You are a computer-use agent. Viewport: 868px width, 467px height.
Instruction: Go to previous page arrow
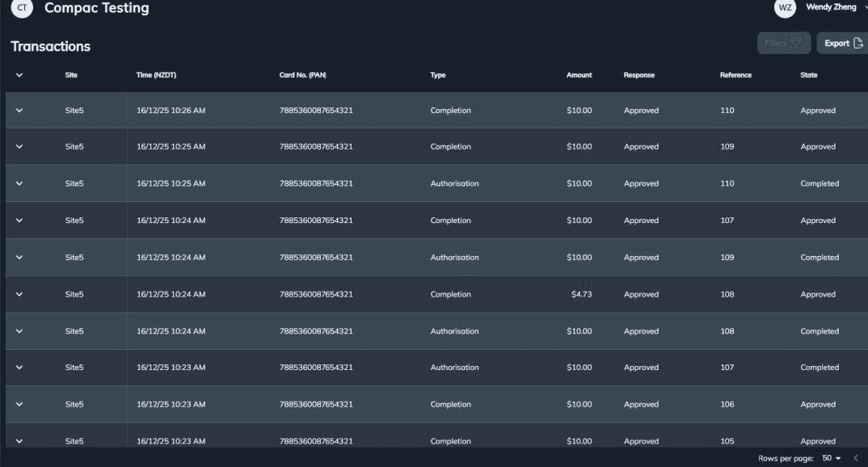click(856, 458)
